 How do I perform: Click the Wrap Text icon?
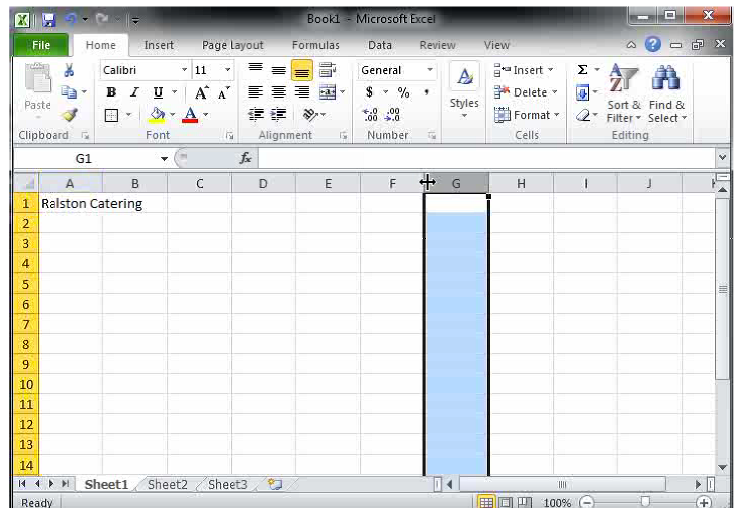point(326,70)
